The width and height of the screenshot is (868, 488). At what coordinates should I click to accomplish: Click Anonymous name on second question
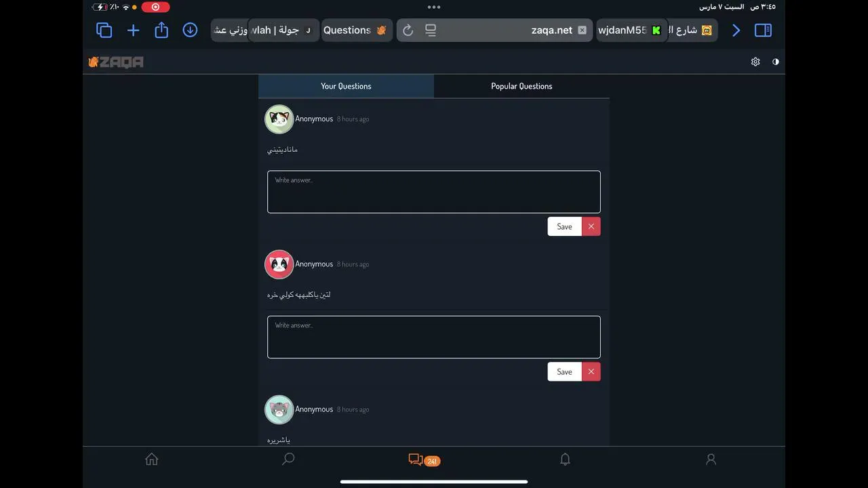click(x=314, y=264)
